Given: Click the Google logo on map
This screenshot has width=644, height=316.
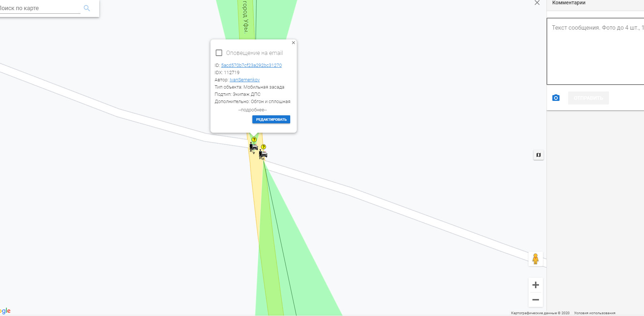Looking at the screenshot, I should pyautogui.click(x=5, y=311).
